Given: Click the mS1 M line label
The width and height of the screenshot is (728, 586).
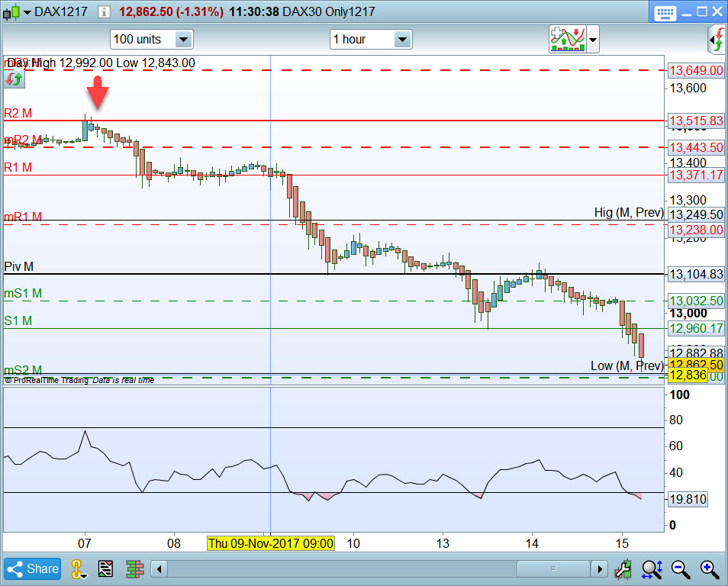Looking at the screenshot, I should pyautogui.click(x=23, y=294).
